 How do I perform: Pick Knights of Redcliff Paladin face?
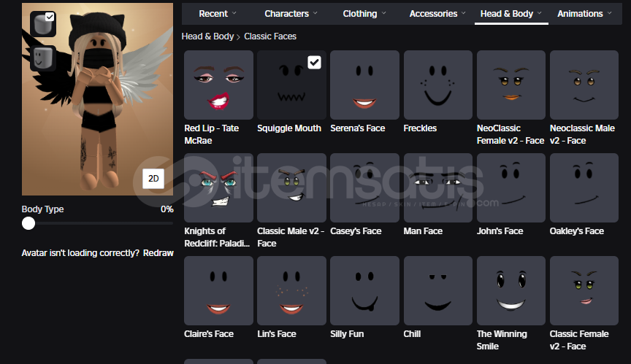point(218,187)
